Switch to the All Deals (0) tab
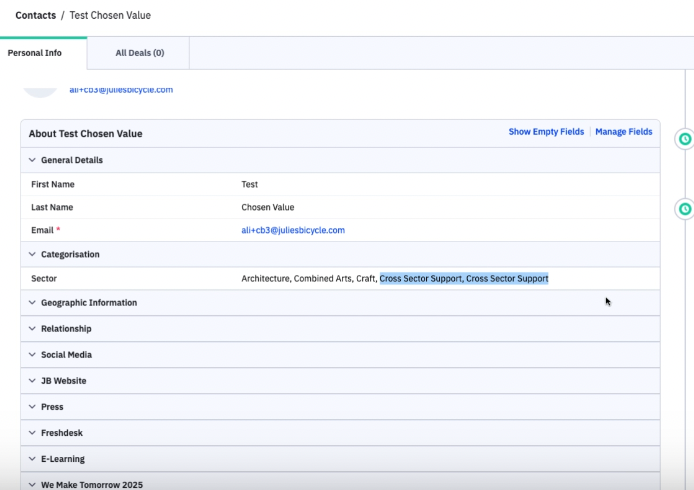This screenshot has width=694, height=490. 139,53
